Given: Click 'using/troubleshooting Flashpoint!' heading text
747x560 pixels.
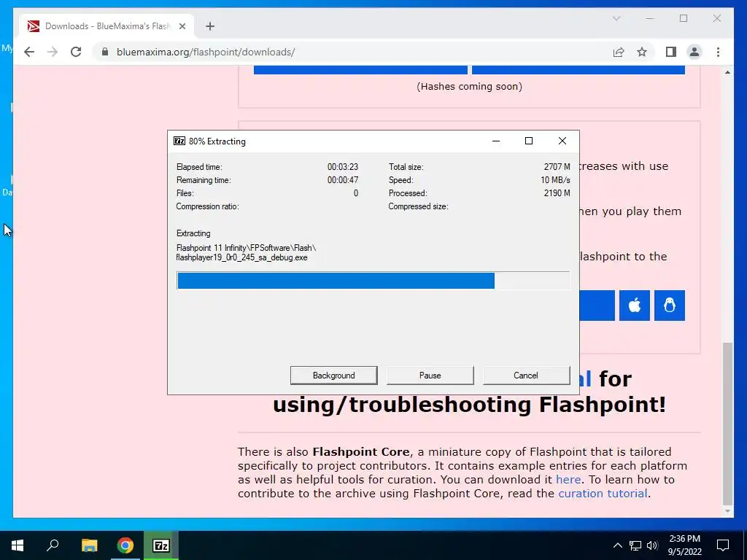Looking at the screenshot, I should point(469,405).
